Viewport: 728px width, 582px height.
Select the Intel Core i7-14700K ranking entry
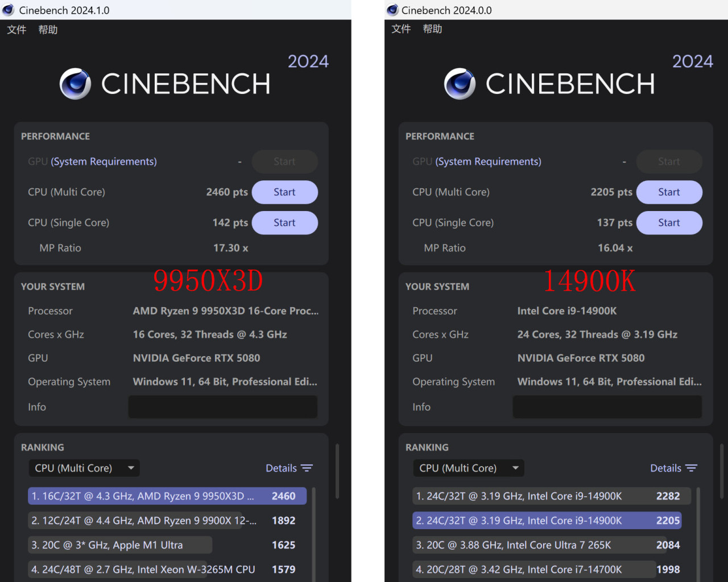coord(552,569)
